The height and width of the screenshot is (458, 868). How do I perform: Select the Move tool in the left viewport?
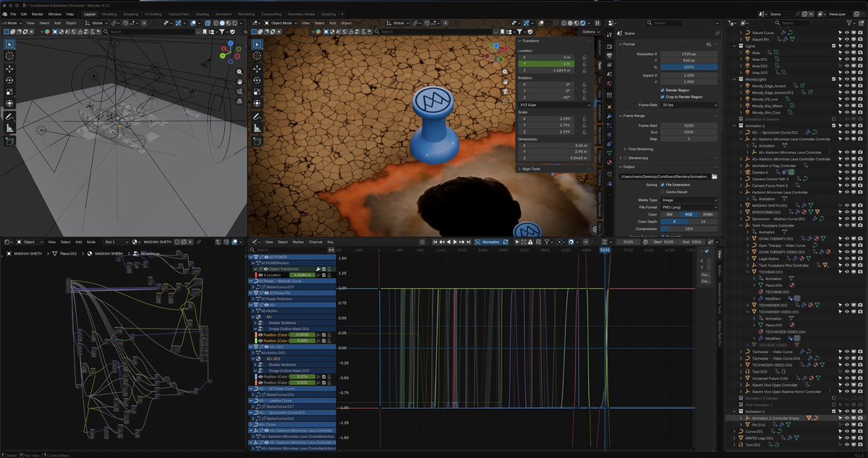(10, 68)
